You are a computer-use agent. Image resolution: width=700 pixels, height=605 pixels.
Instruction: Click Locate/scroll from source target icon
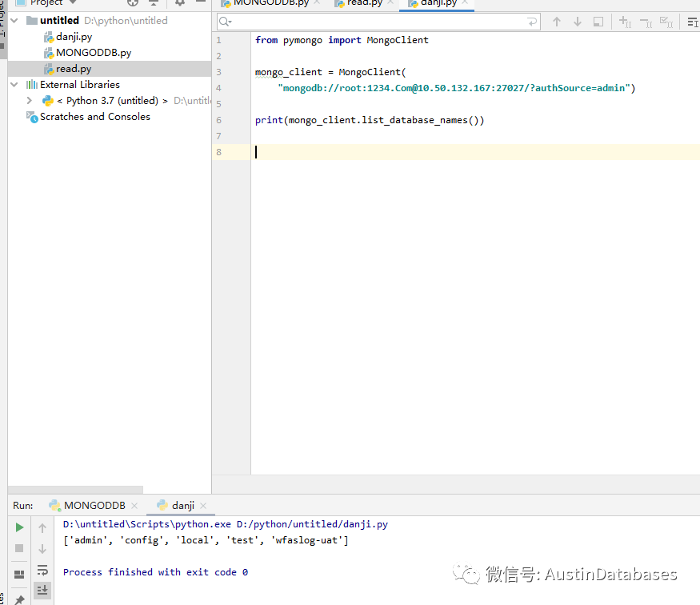[133, 2]
